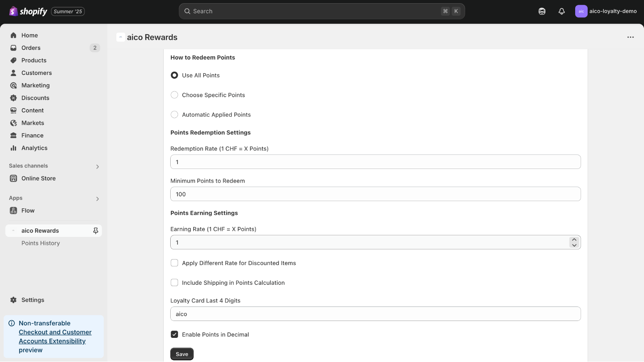Click the Summer '25 edition badge
This screenshot has width=644, height=362.
tap(68, 11)
